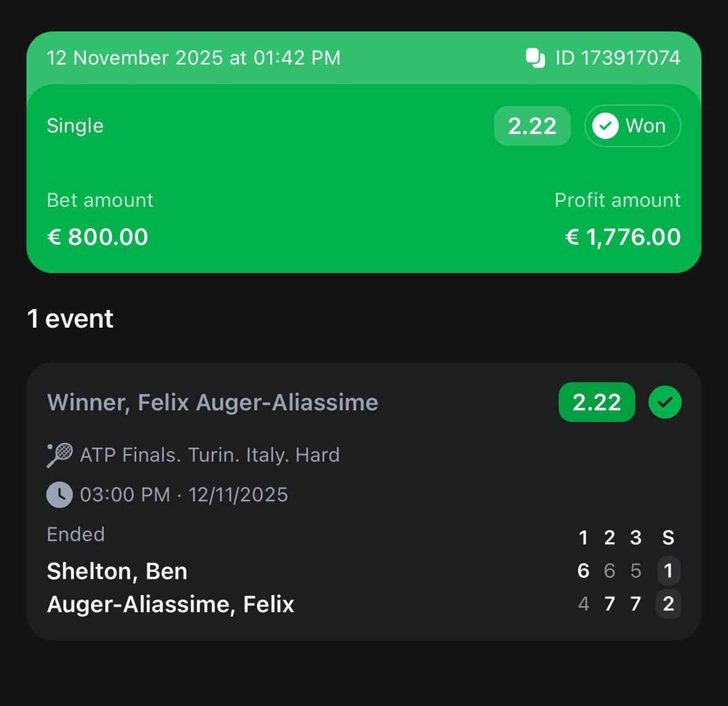The width and height of the screenshot is (728, 706).
Task: Click the clock icon by match time
Action: pos(60,494)
